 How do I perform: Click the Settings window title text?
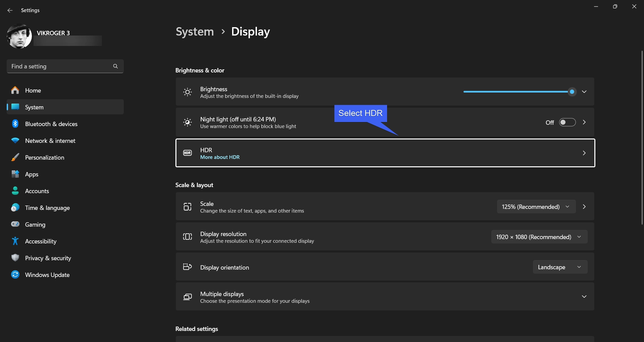(30, 10)
